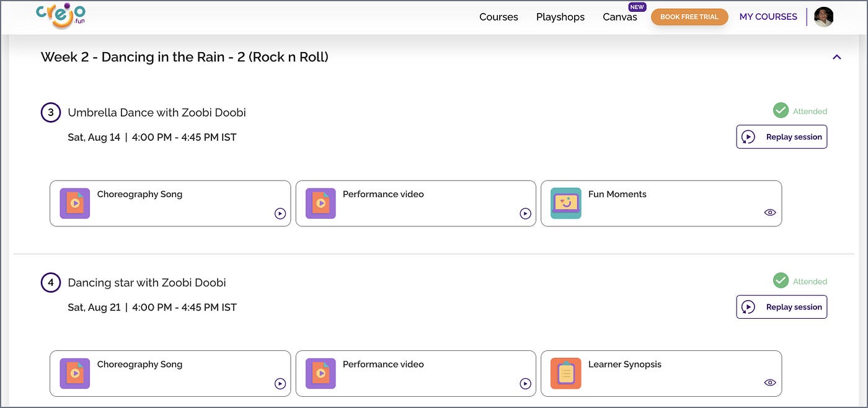
Task: Play the Performance video in session 4
Action: [525, 384]
